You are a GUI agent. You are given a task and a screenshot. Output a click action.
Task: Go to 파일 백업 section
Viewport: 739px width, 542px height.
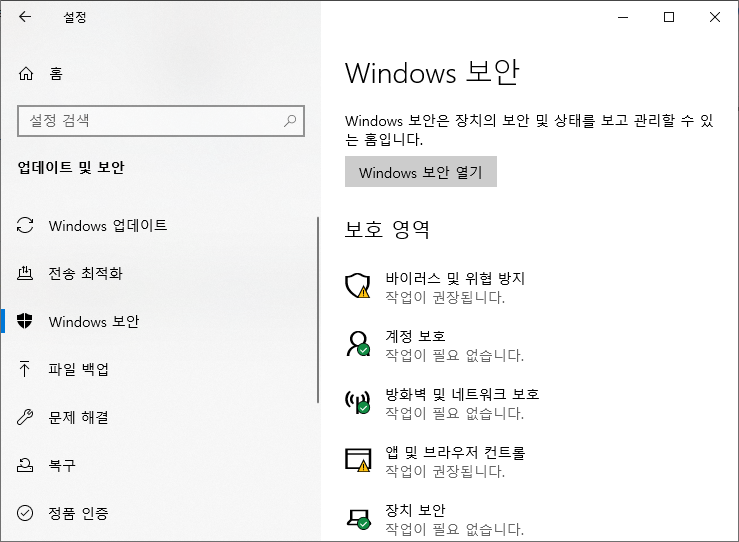[x=159, y=369]
